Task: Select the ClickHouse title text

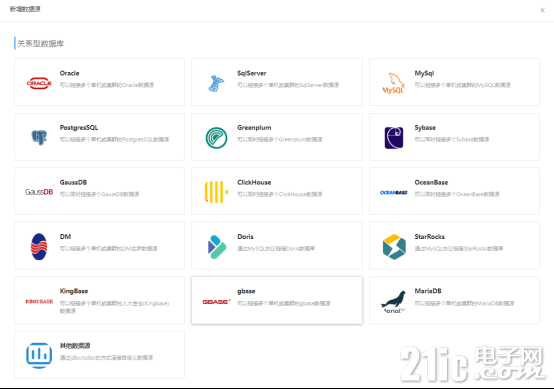Action: click(x=254, y=182)
